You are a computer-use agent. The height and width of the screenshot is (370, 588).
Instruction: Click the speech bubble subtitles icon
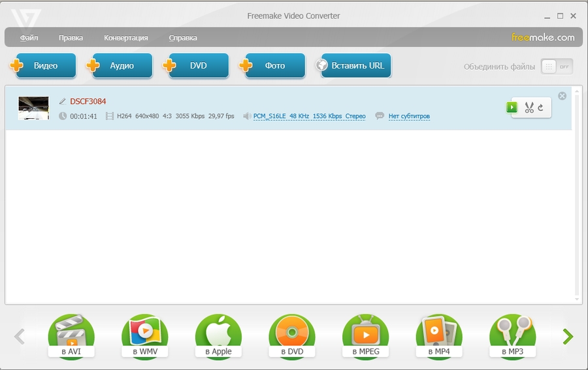380,116
